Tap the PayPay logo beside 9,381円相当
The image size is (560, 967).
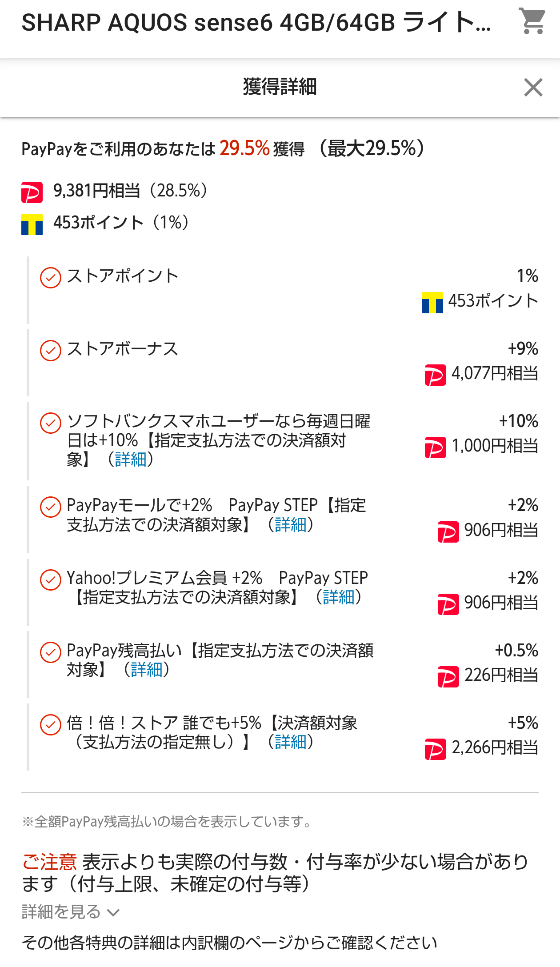click(32, 192)
